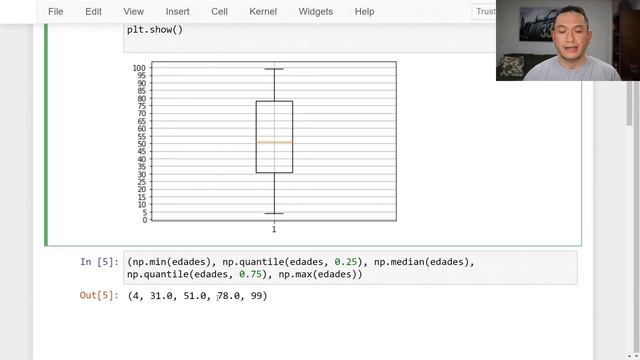Click the np.median(edades) call
The width and height of the screenshot is (640, 360).
tap(422, 262)
